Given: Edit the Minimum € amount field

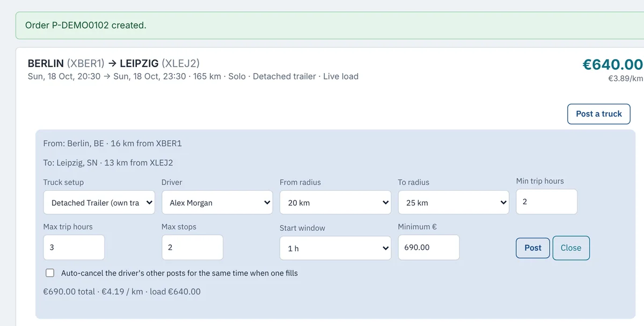Looking at the screenshot, I should 429,247.
